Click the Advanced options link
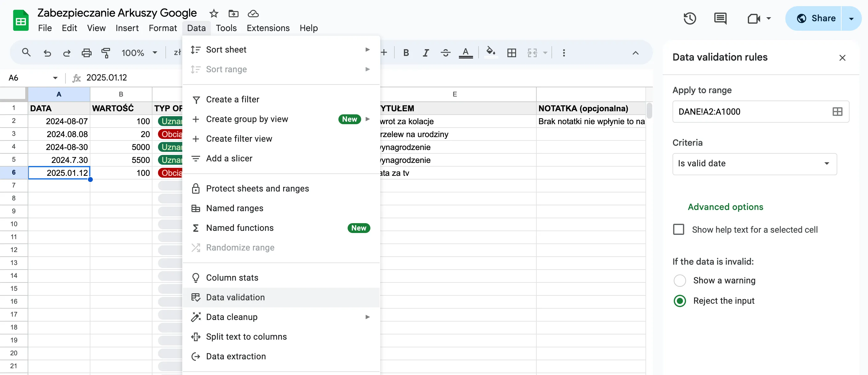This screenshot has height=375, width=868. coord(725,207)
